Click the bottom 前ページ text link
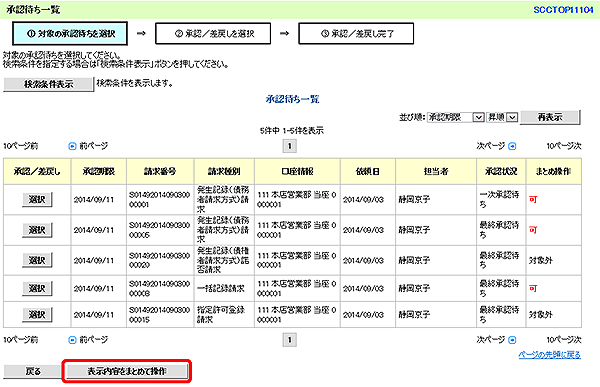Image resolution: width=600 pixels, height=387 pixels. click(x=93, y=340)
